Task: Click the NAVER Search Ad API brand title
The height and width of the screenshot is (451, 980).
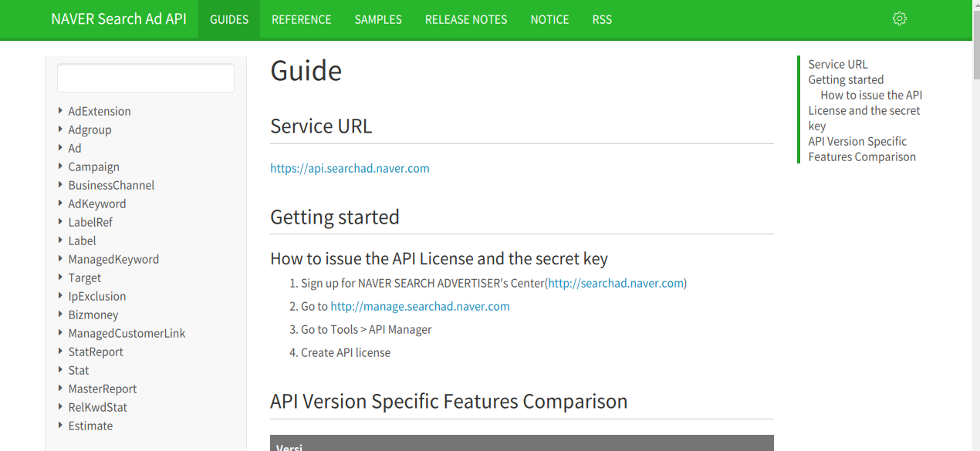Action: point(119,19)
